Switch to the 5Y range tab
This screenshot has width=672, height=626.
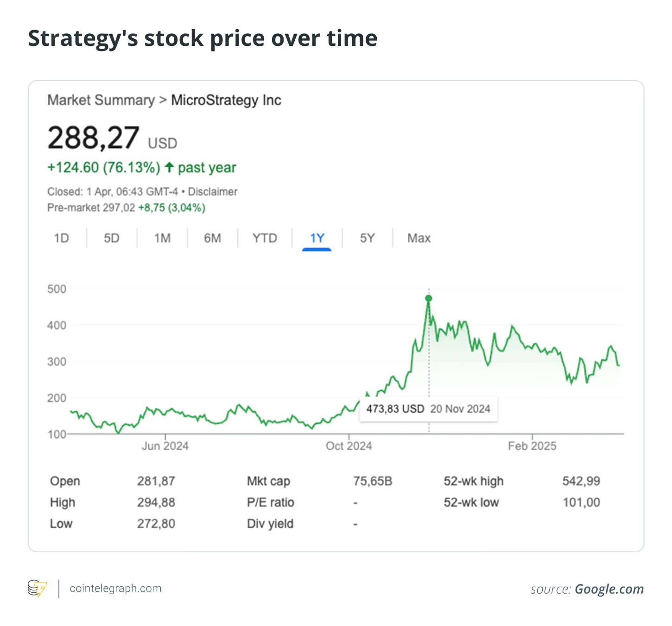tap(367, 238)
